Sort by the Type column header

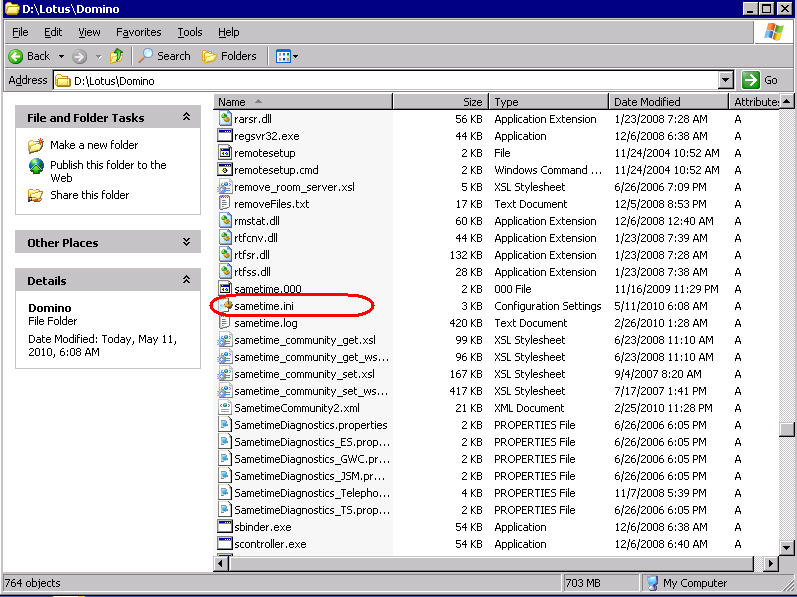tap(548, 102)
